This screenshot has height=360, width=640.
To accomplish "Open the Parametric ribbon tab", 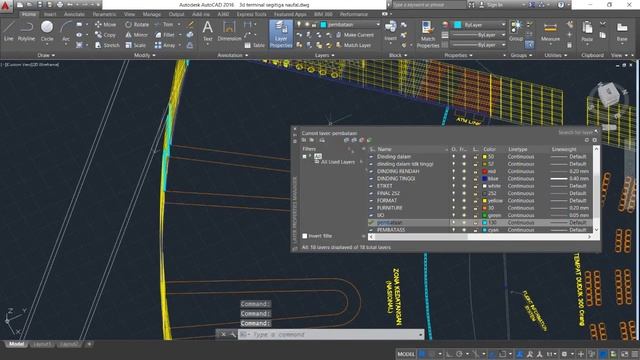I will (104, 14).
